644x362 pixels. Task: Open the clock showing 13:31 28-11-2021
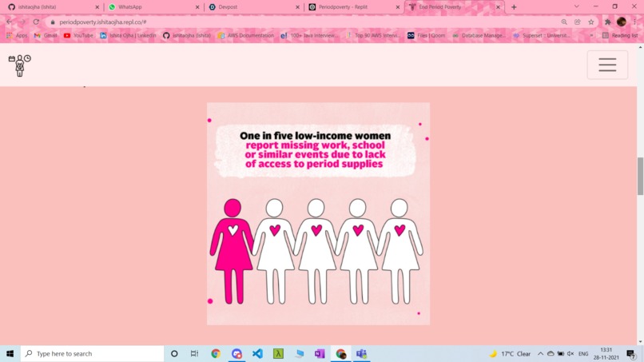(606, 353)
